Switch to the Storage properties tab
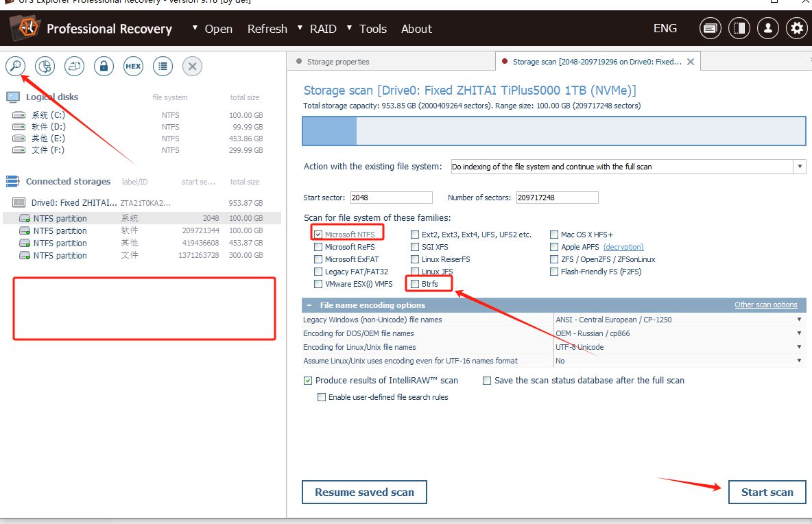Viewport: 812px width, 524px height. tap(391, 62)
